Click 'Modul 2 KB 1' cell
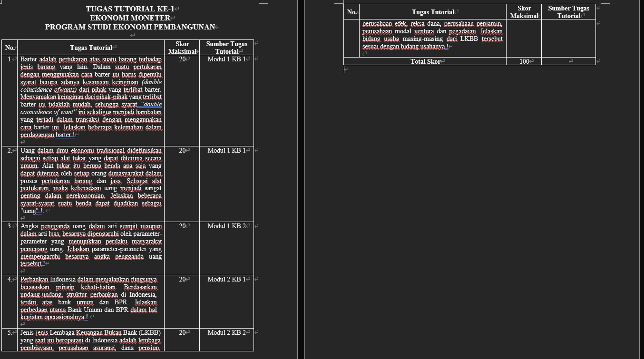Screen dimensions: 644x359 (226, 279)
